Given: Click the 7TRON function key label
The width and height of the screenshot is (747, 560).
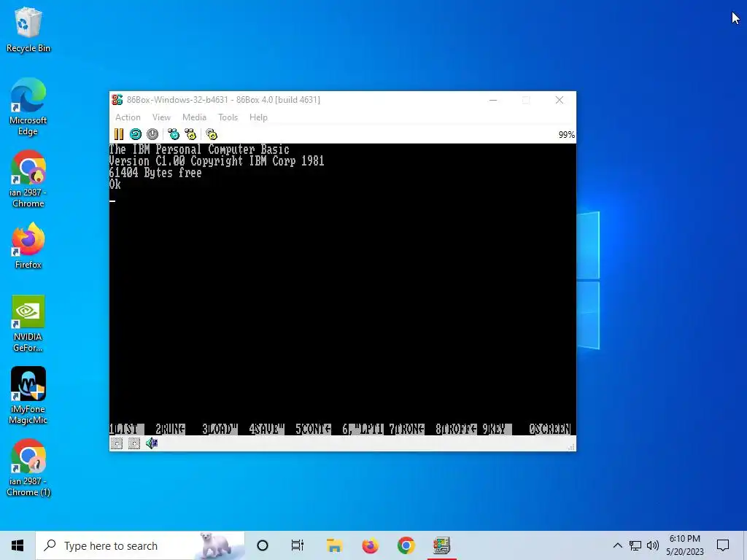Looking at the screenshot, I should tap(406, 429).
